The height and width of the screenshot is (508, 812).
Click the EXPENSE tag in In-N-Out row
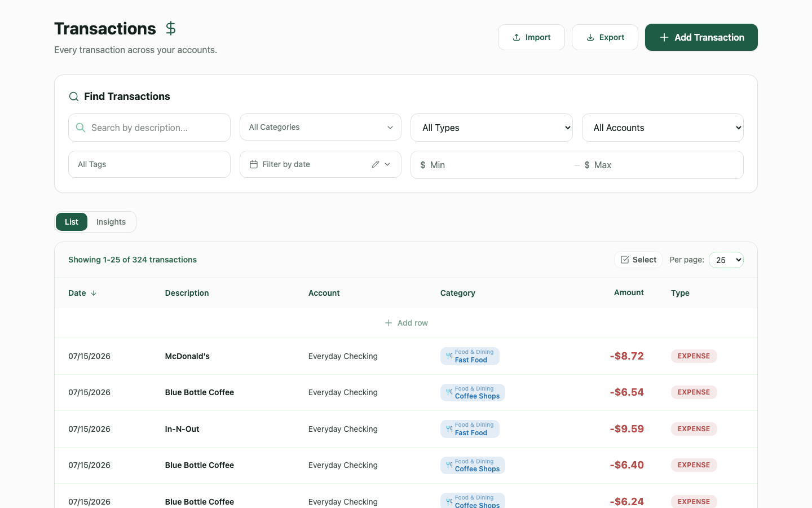point(694,429)
